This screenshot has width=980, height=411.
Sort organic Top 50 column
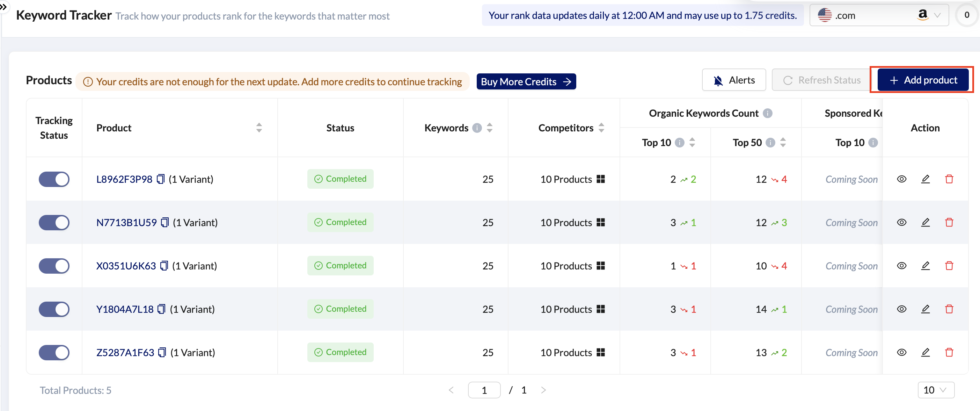783,143
